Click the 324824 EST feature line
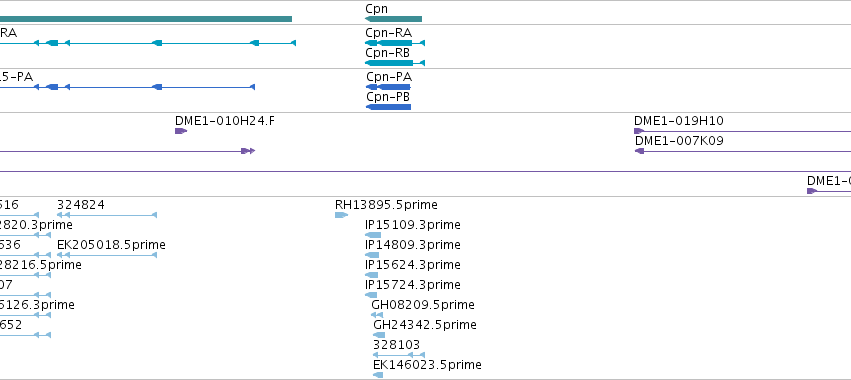The height and width of the screenshot is (380, 851). (x=107, y=216)
